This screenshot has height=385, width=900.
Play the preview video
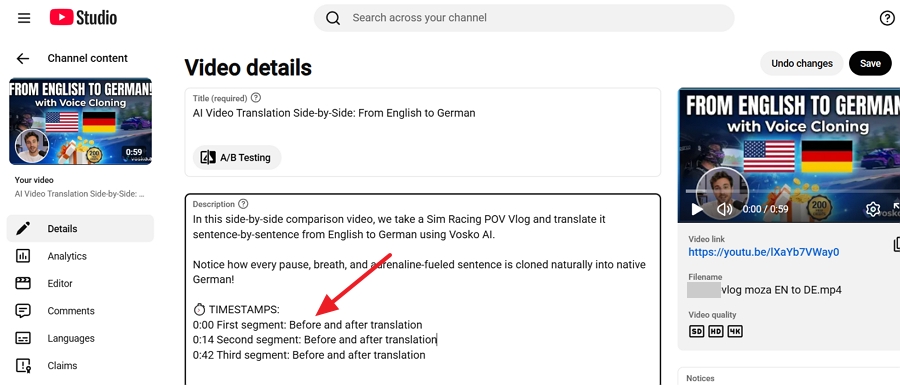coord(697,209)
